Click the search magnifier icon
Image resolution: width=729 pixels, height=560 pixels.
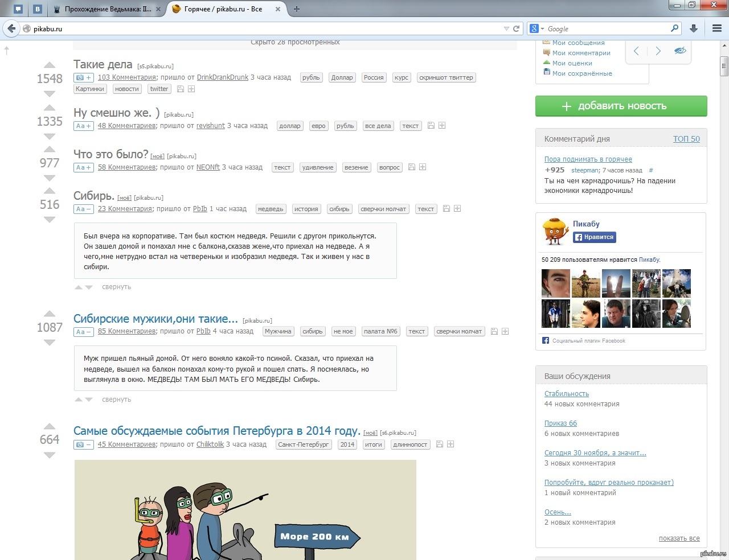point(675,28)
